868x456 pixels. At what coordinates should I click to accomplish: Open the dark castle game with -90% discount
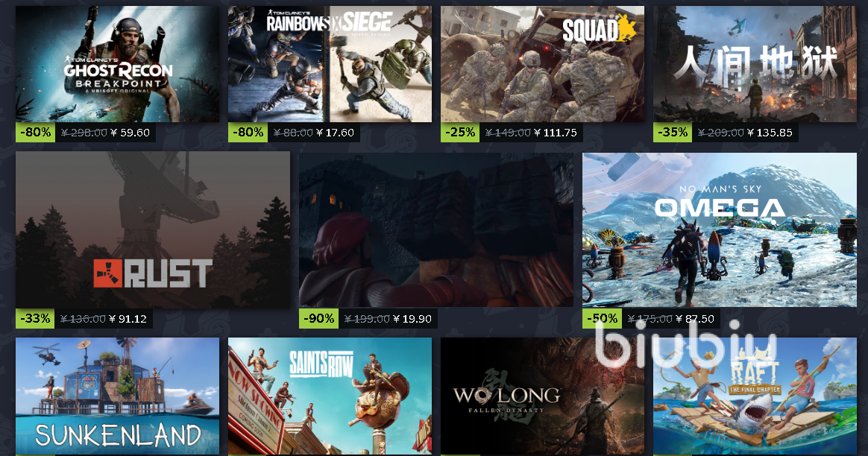coord(436,229)
